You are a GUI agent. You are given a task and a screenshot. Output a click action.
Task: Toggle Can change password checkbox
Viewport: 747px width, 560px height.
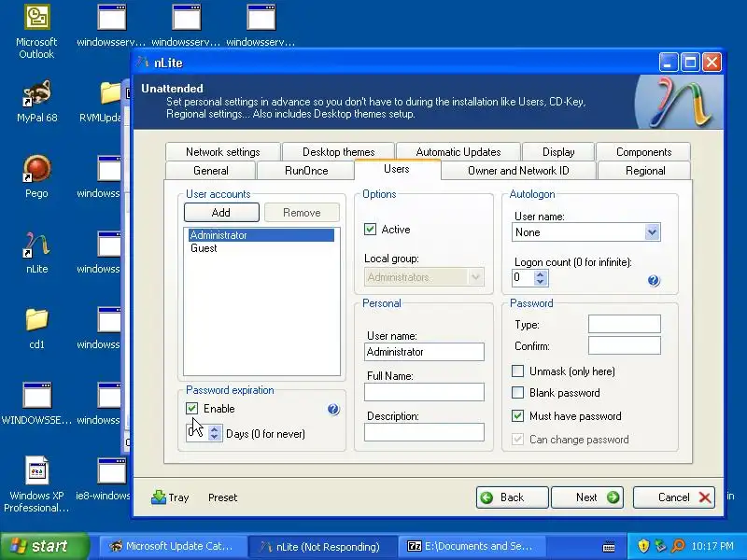(517, 439)
